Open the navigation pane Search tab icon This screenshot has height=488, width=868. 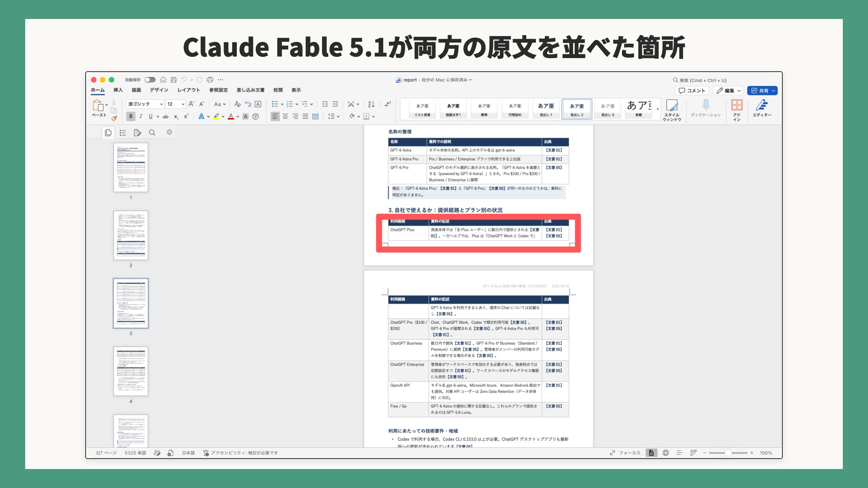tap(152, 132)
